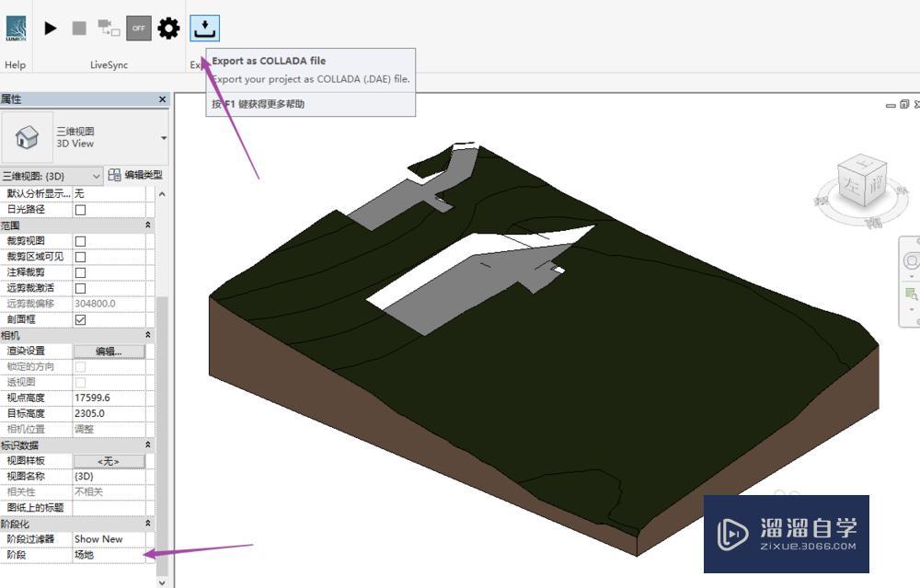Viewport: 920px width, 588px height.
Task: Click the Lumion logo icon
Action: coord(16,29)
